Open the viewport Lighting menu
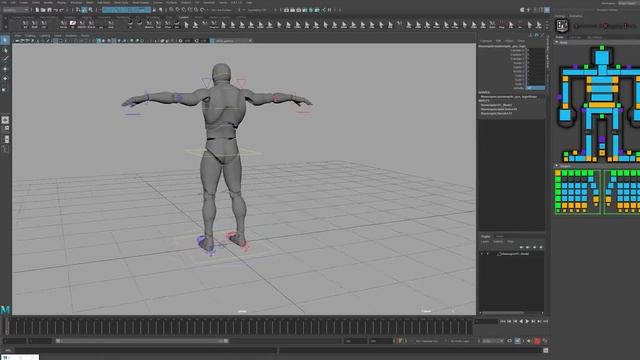Screen dimensions: 640x360 44,36
